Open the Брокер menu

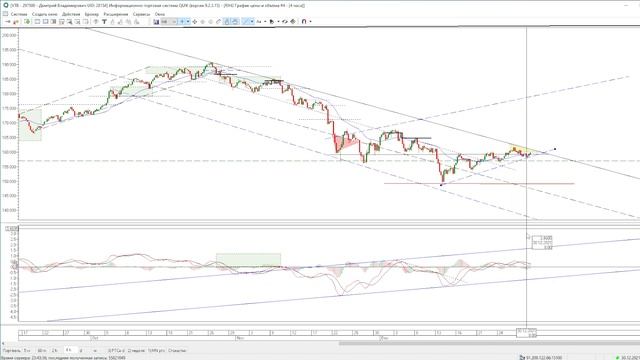click(92, 14)
